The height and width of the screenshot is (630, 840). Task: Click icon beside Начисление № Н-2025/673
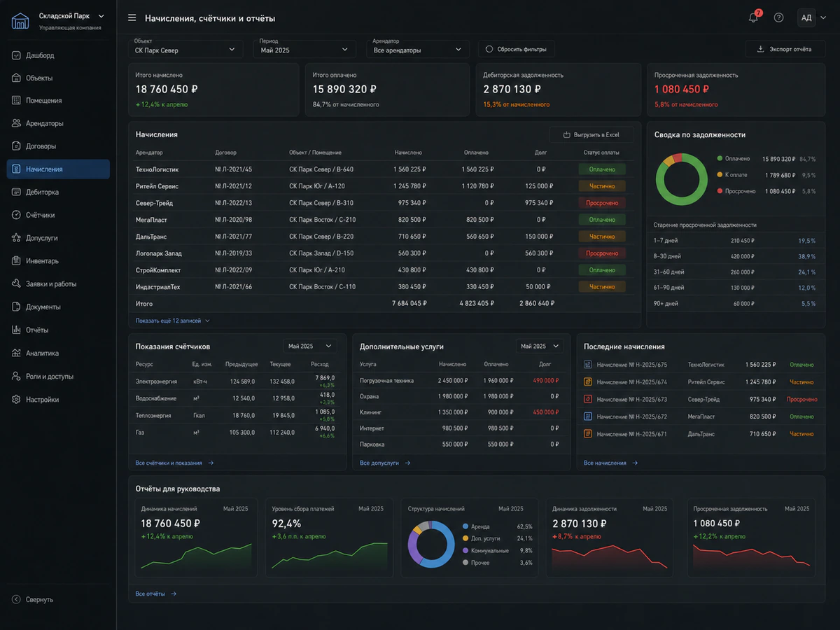click(588, 399)
